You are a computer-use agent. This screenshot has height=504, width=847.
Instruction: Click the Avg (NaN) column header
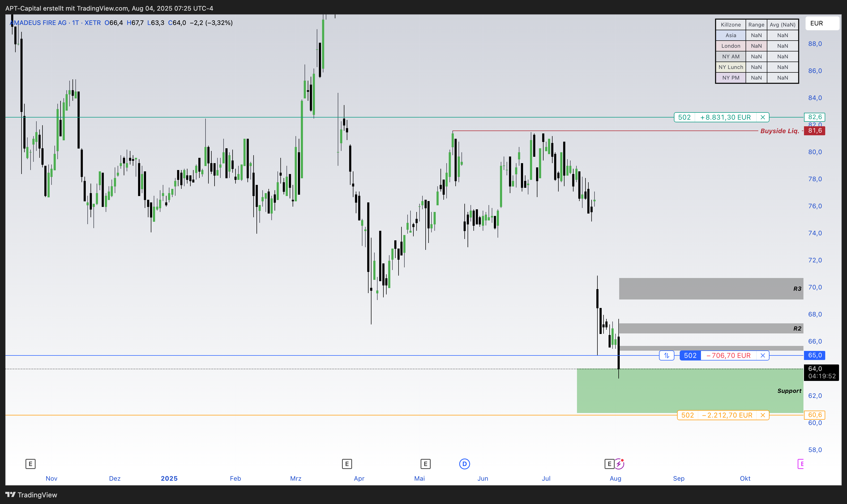pos(782,24)
